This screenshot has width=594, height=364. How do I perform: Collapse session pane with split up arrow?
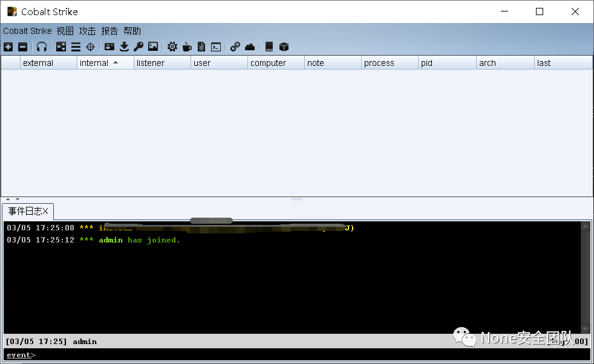click(x=8, y=200)
